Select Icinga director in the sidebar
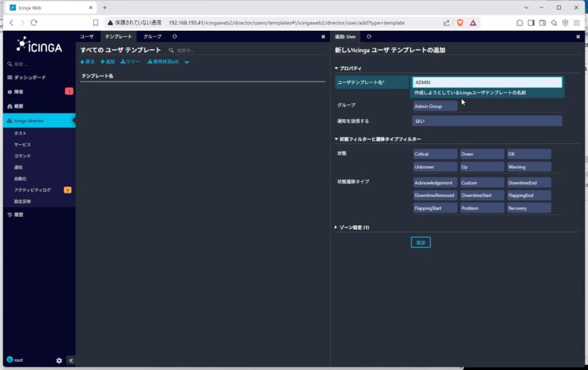 tap(39, 121)
